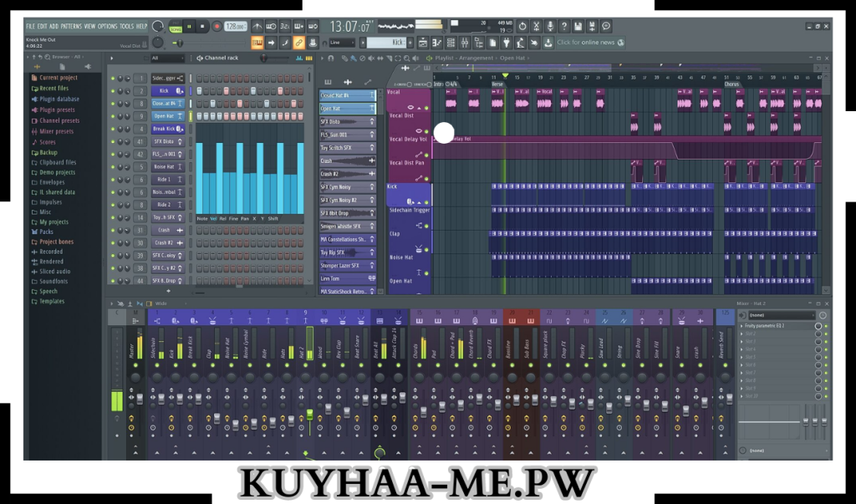Open the project info question-mark icon
This screenshot has width=856, height=504.
point(564,26)
